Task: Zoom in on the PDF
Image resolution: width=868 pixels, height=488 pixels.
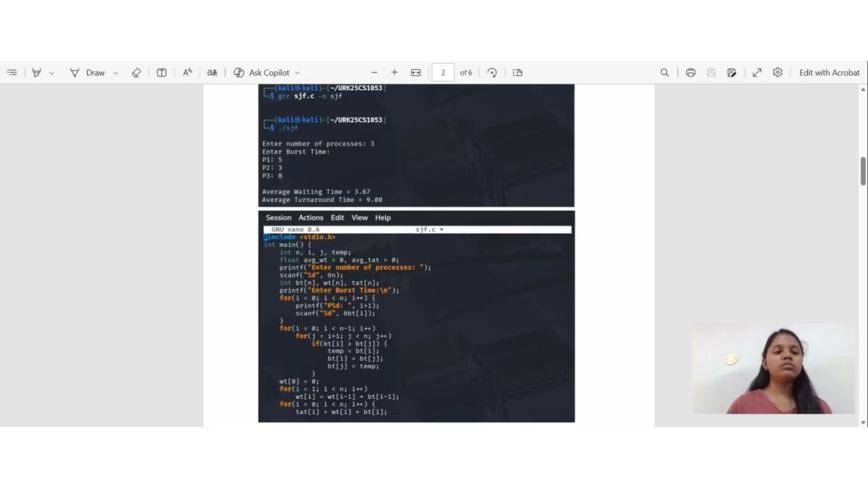Action: [x=394, y=73]
